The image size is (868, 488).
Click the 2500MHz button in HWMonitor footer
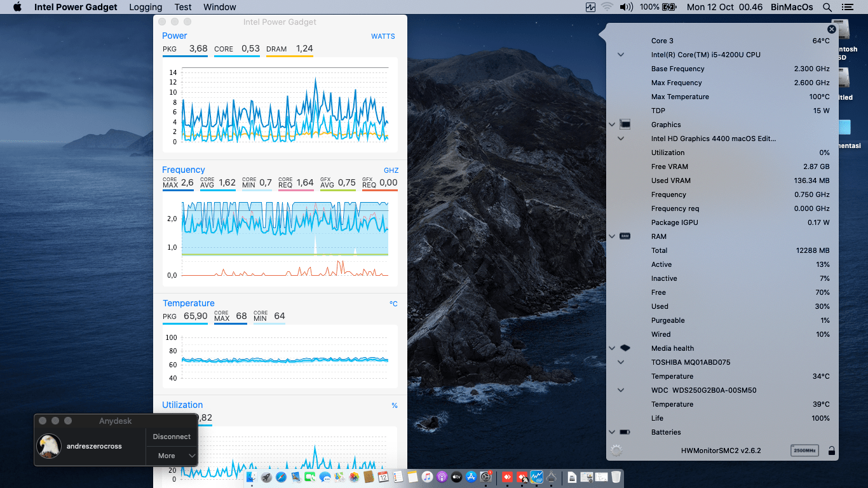point(805,451)
